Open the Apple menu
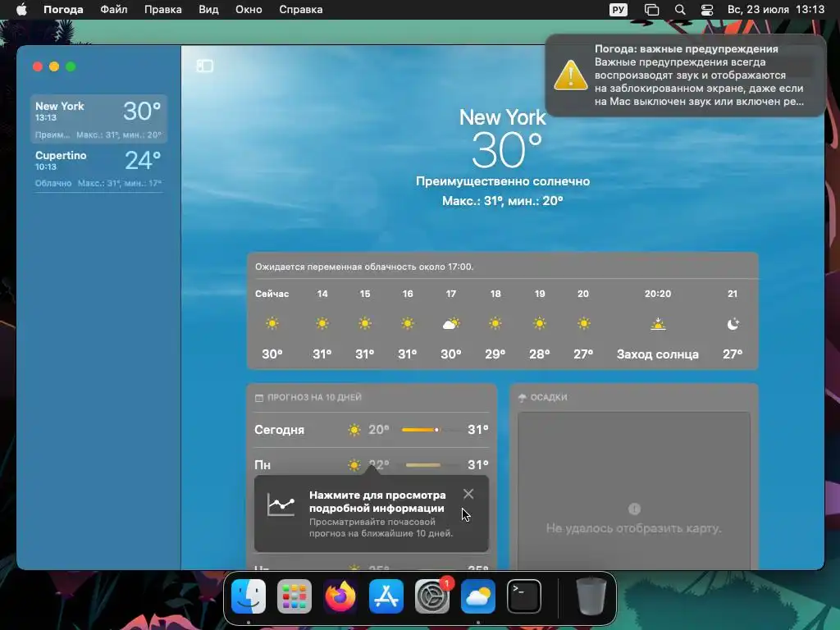 [21, 10]
